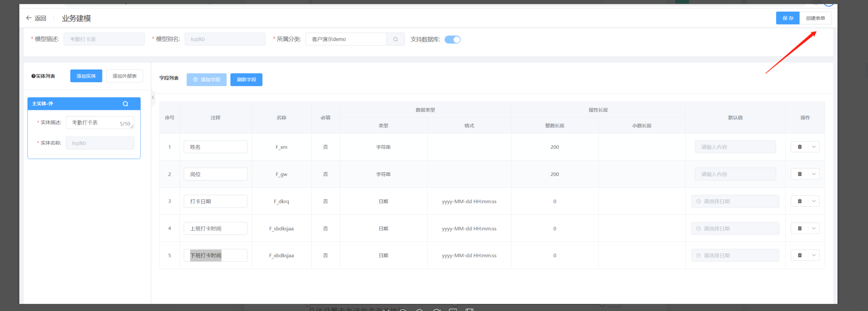This screenshot has height=311, width=868.
Task: Click the 添加实体 button
Action: (x=86, y=76)
